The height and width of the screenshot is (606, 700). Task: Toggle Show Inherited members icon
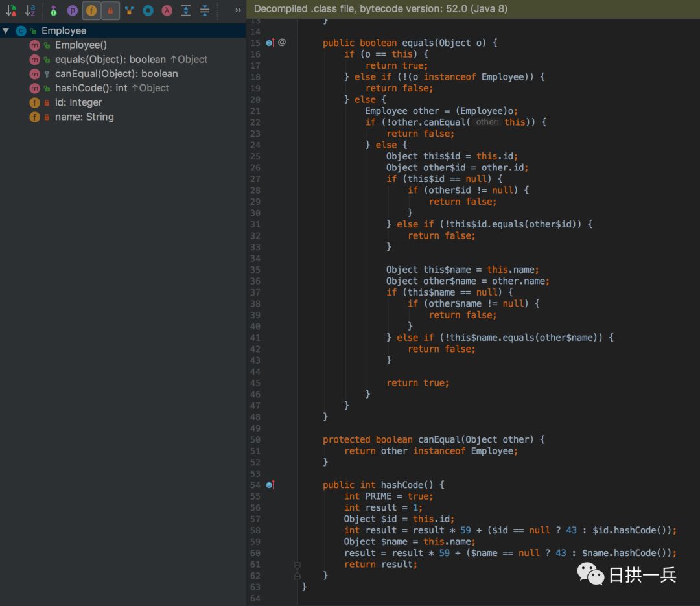coord(54,10)
